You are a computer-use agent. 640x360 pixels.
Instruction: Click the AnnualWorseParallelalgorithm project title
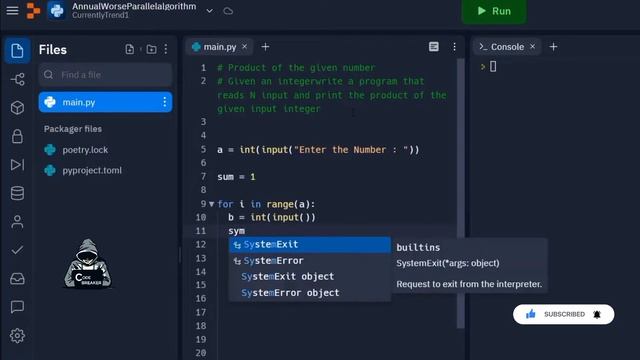pyautogui.click(x=134, y=6)
